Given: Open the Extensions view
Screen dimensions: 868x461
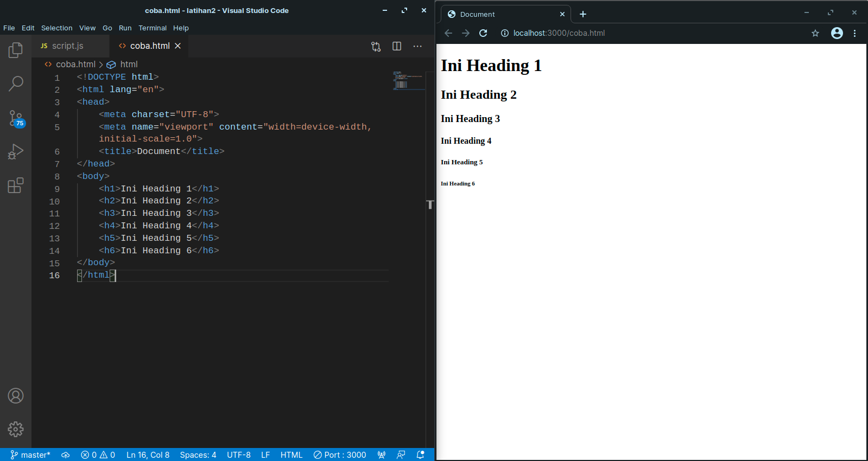Looking at the screenshot, I should (16, 185).
